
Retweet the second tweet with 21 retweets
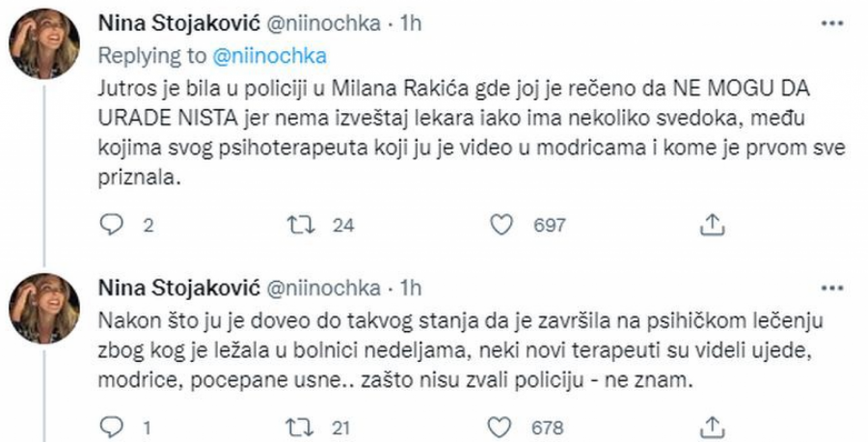click(x=301, y=427)
